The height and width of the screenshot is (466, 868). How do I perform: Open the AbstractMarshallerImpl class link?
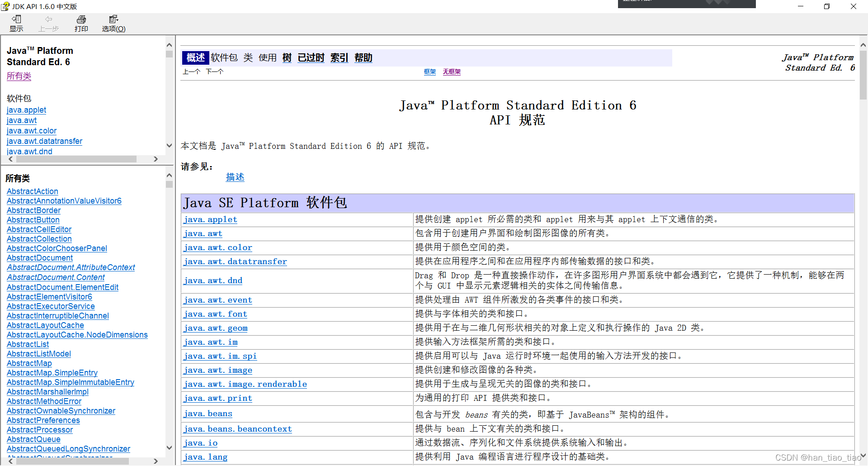pyautogui.click(x=47, y=392)
